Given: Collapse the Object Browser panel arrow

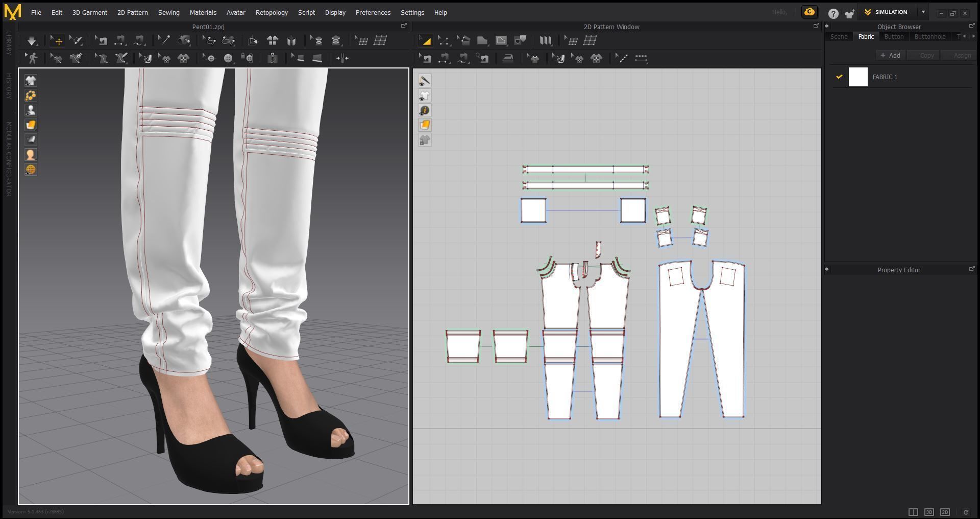Looking at the screenshot, I should click(827, 27).
